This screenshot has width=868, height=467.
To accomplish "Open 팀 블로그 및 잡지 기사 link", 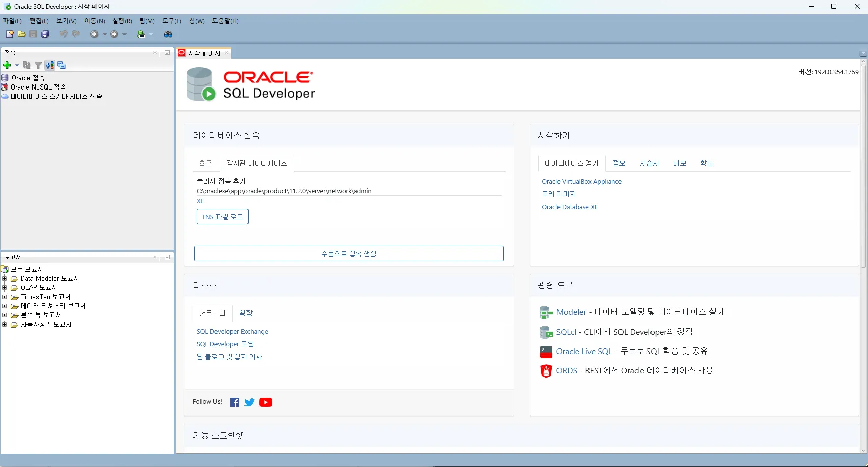I will tap(230, 357).
